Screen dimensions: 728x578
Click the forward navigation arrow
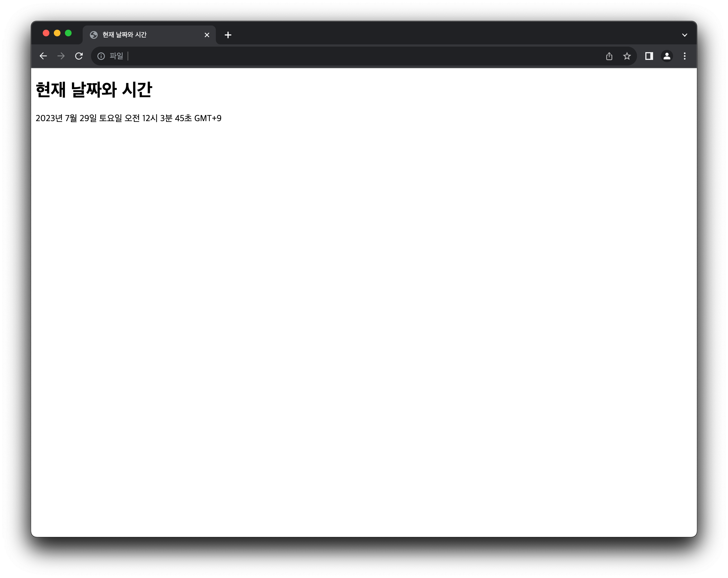coord(61,56)
